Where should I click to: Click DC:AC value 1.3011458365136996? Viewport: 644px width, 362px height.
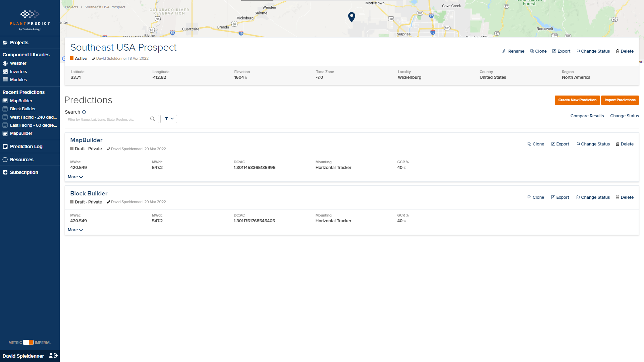(x=255, y=168)
